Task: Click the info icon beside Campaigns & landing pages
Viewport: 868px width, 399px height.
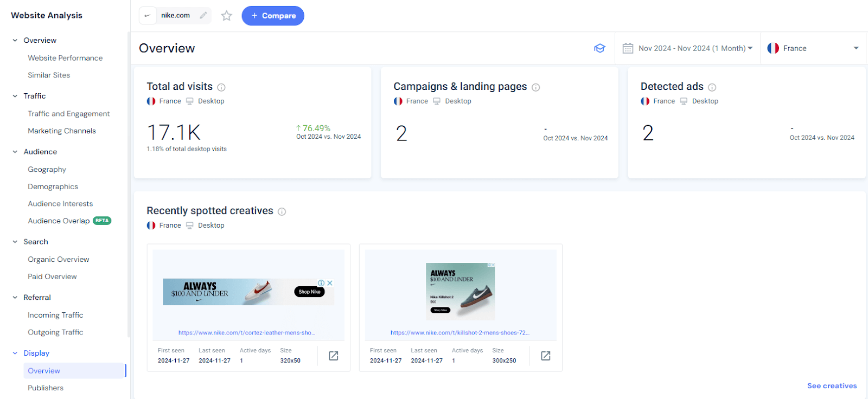Action: coord(536,87)
